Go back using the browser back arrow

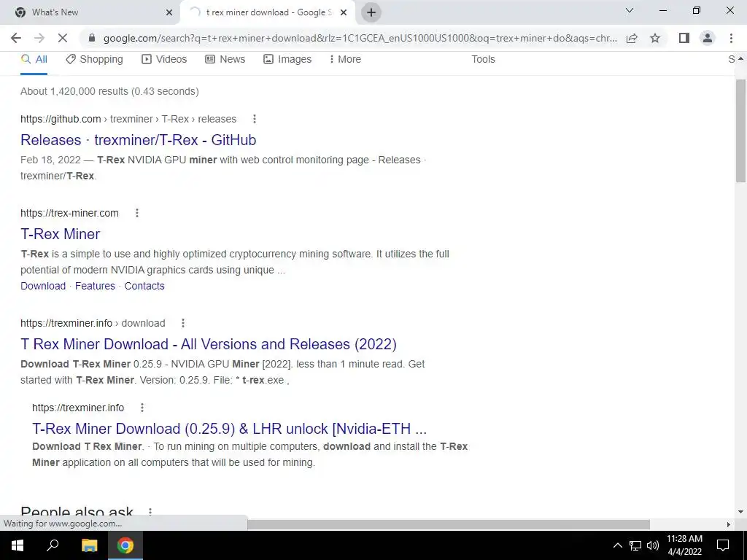tap(16, 38)
